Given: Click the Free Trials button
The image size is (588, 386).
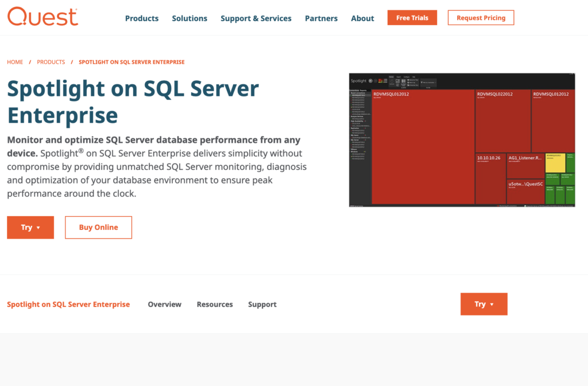Looking at the screenshot, I should 412,18.
